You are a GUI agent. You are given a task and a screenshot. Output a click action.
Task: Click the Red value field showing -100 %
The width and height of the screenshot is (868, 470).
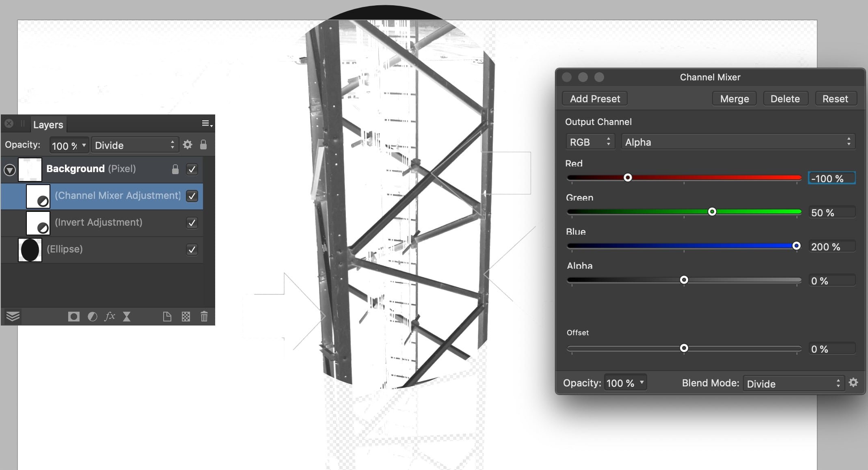(x=831, y=178)
